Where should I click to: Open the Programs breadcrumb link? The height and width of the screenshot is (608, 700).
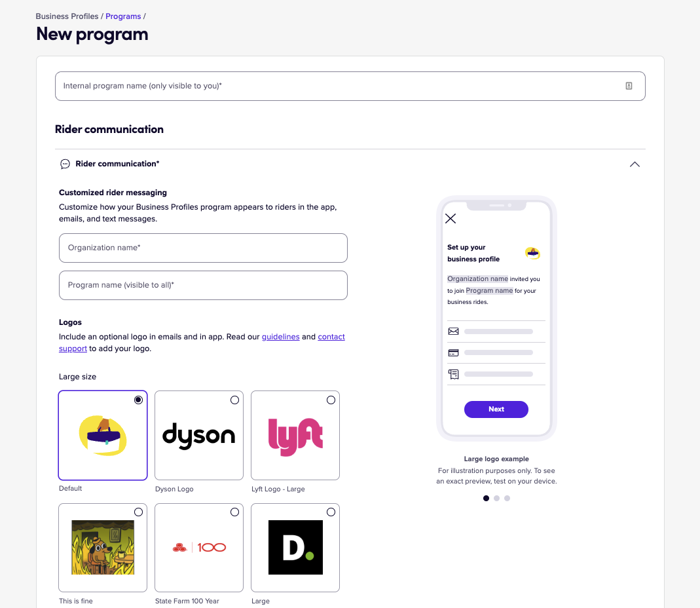tap(123, 16)
